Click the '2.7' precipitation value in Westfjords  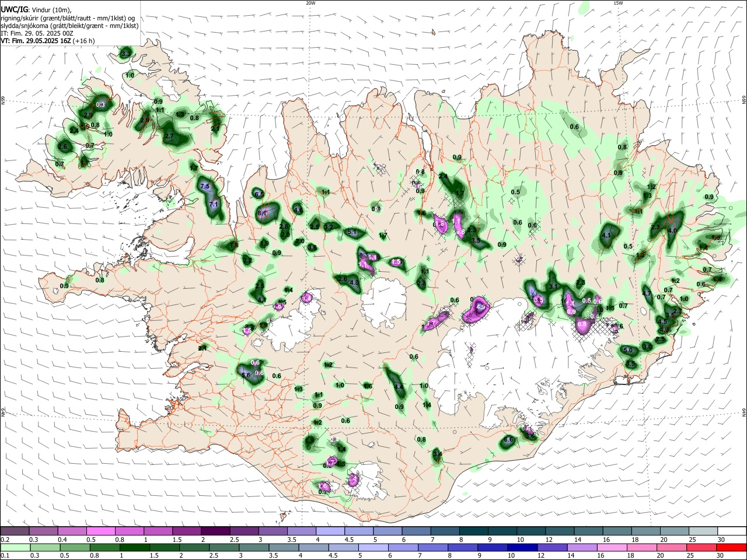tap(170, 136)
